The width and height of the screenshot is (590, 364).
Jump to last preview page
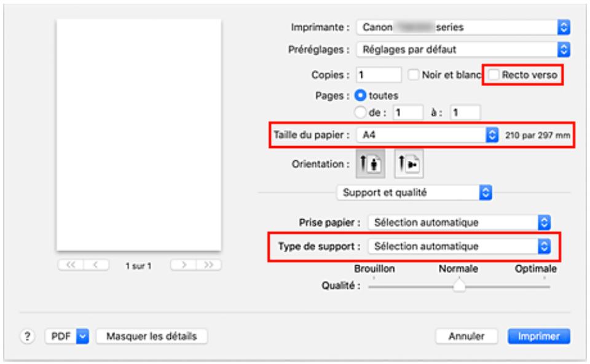coord(208,265)
